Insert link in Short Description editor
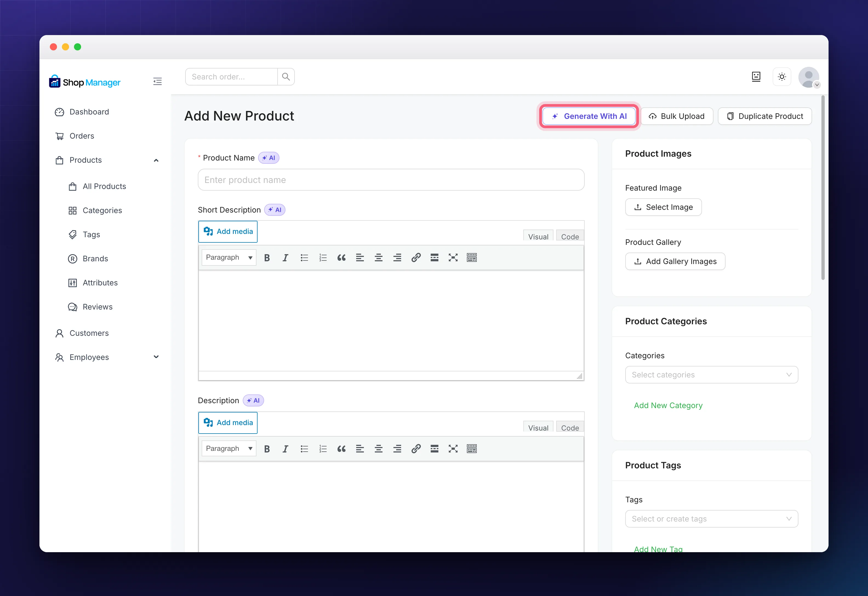The height and width of the screenshot is (596, 868). 416,258
